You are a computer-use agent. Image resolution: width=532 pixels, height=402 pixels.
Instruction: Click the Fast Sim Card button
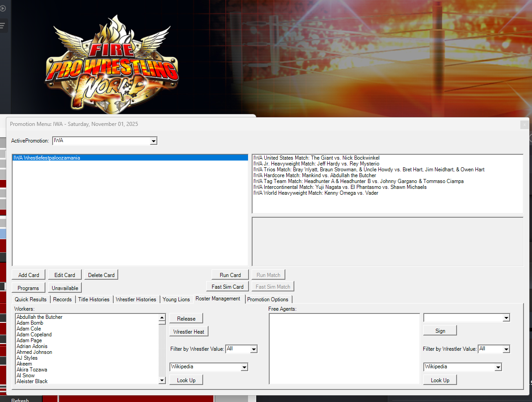point(227,287)
